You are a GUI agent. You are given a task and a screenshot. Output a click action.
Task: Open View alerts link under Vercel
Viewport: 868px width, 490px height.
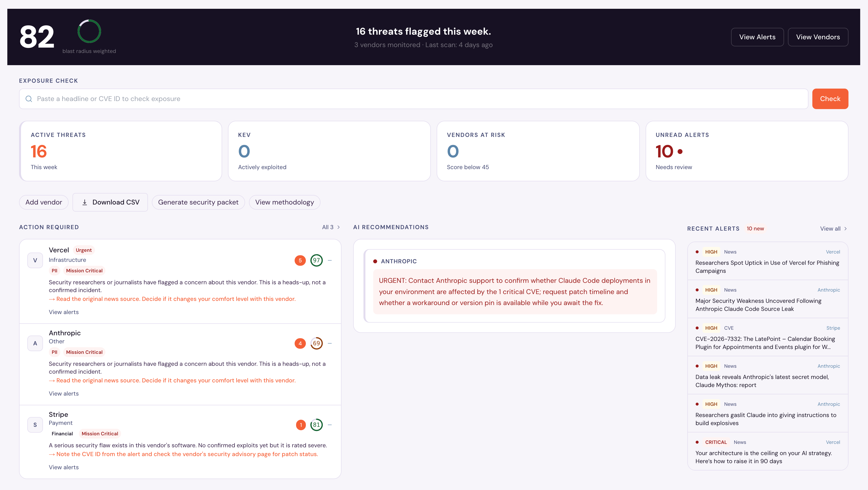64,312
